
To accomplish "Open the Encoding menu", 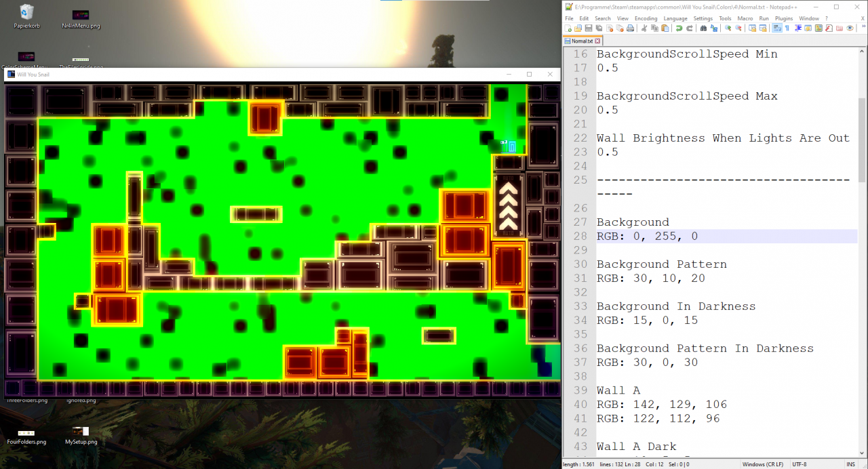I will tap(646, 18).
